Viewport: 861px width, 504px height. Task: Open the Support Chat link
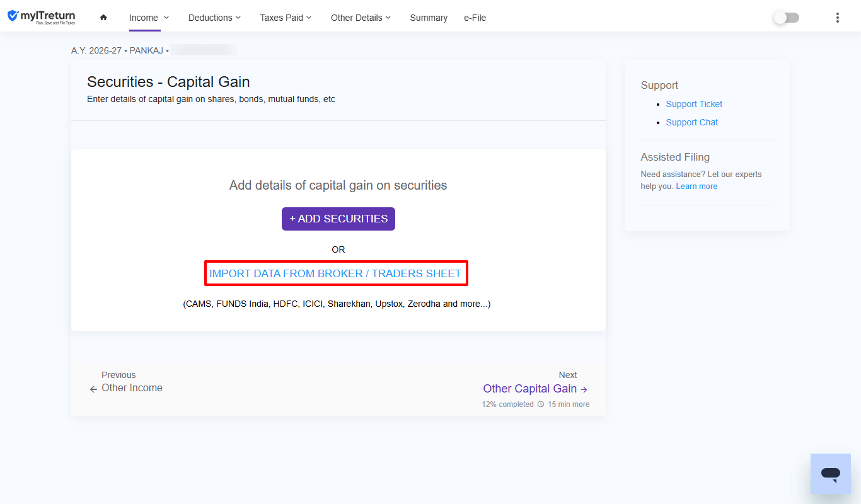point(692,122)
